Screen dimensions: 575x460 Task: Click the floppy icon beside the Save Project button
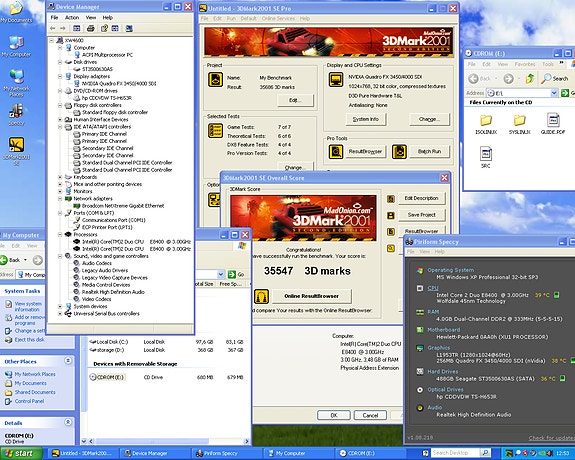pos(391,215)
